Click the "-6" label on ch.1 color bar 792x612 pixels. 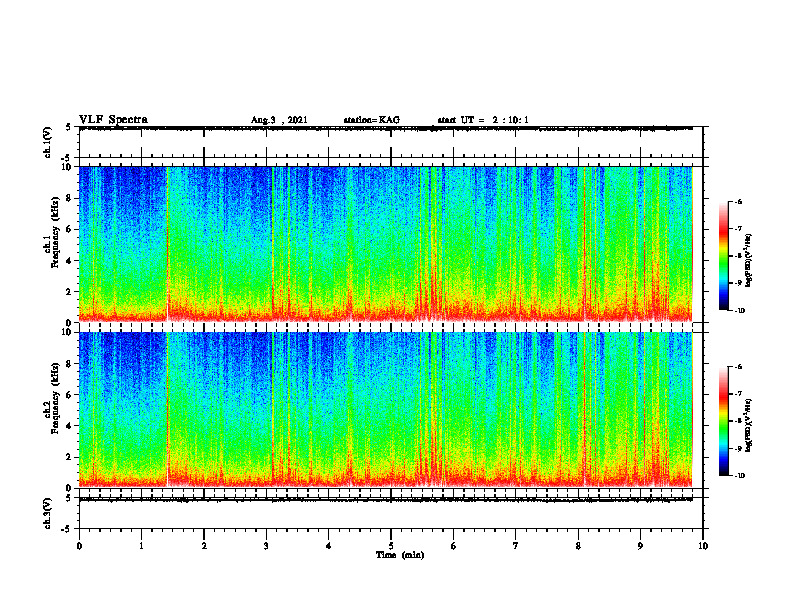click(738, 202)
